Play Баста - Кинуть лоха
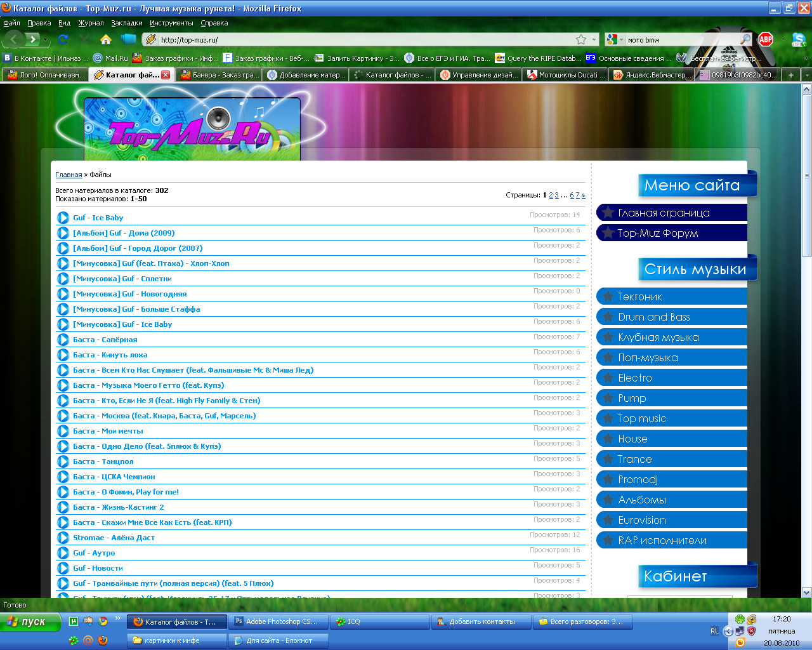The width and height of the screenshot is (812, 650). (x=63, y=355)
